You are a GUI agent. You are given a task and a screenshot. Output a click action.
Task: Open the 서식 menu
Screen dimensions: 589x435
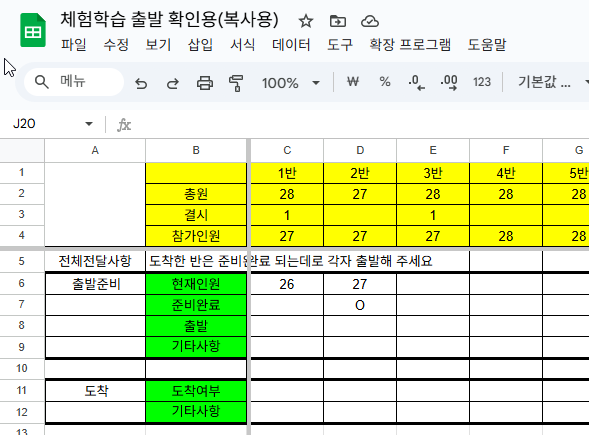click(x=242, y=45)
